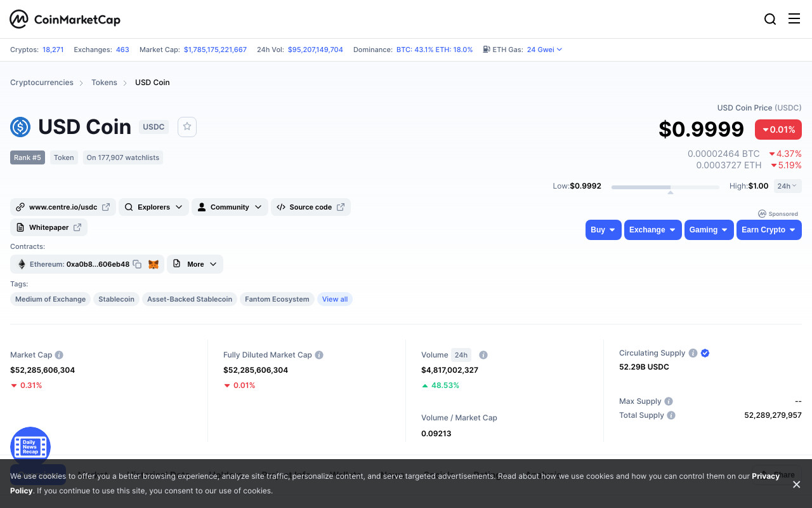Select the Asset-Backed Stablecoin tag

pyautogui.click(x=190, y=299)
